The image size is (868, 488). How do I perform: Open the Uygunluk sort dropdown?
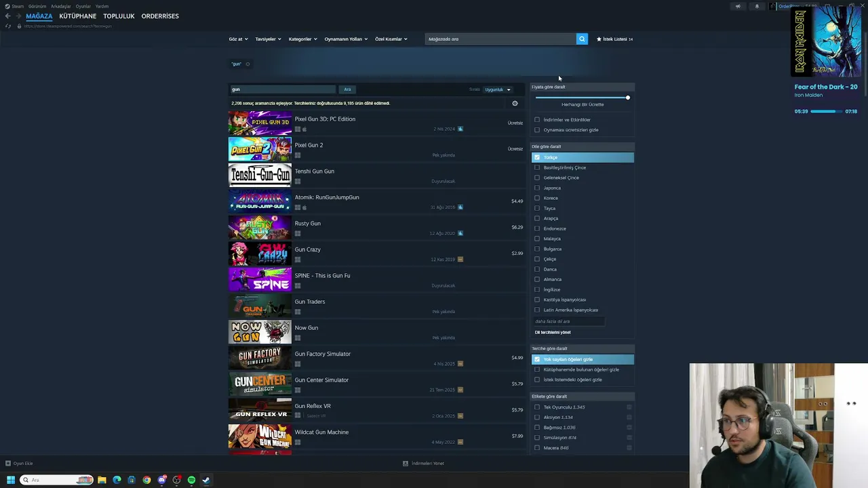(498, 89)
